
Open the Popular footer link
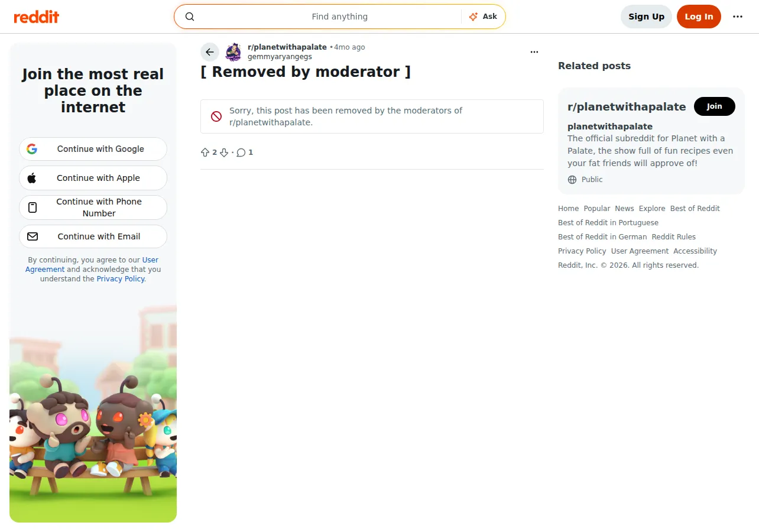point(597,209)
